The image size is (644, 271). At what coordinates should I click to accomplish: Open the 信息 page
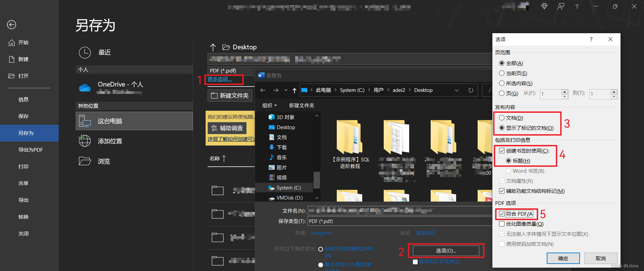pos(23,100)
